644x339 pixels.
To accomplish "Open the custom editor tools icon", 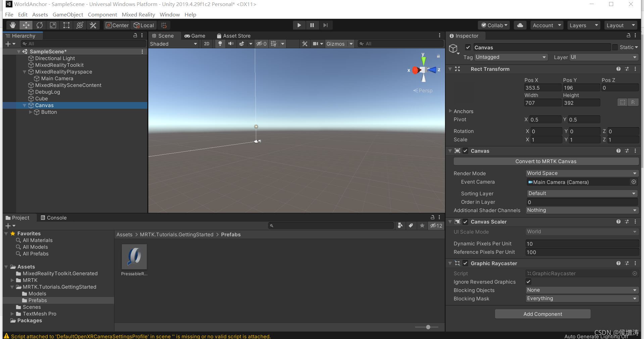I will click(93, 25).
